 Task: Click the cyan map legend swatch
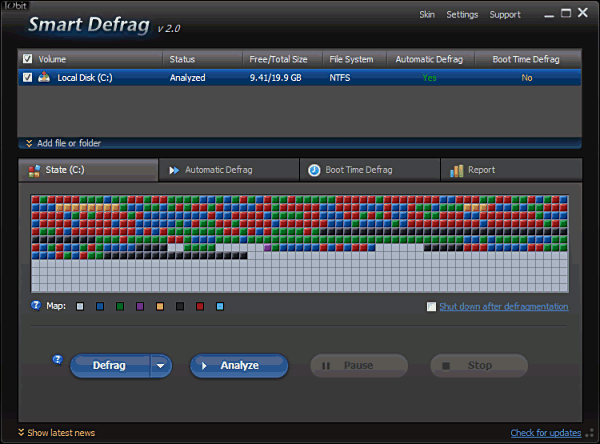[220, 306]
